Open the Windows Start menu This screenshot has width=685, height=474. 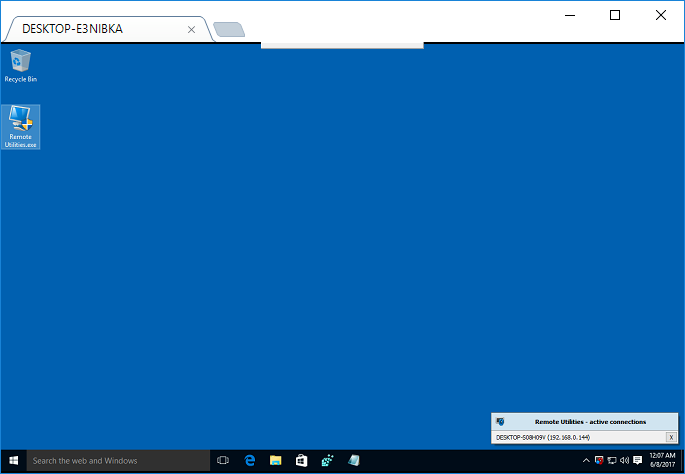click(x=13, y=461)
